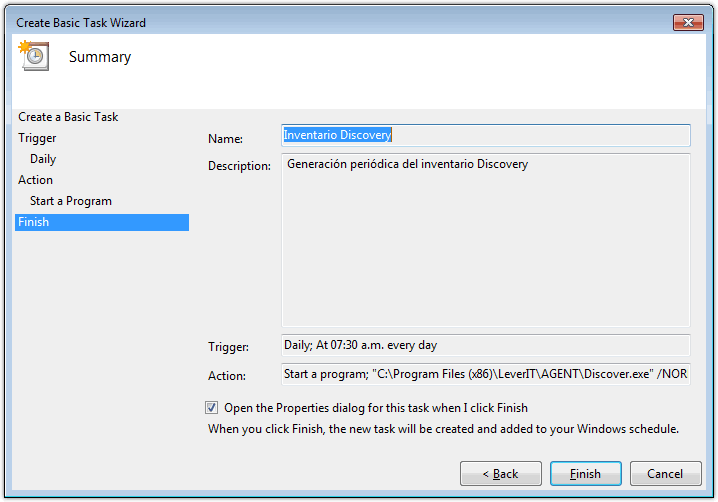
Task: Select the highlighted Finish step
Action: click(102, 222)
